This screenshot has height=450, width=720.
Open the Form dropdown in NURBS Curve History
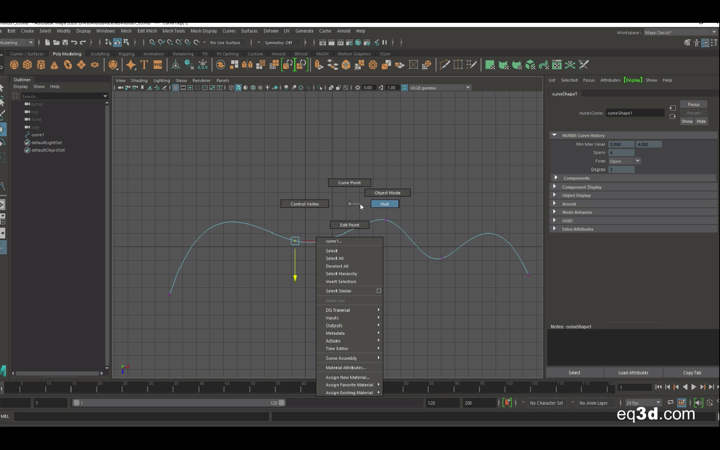624,161
